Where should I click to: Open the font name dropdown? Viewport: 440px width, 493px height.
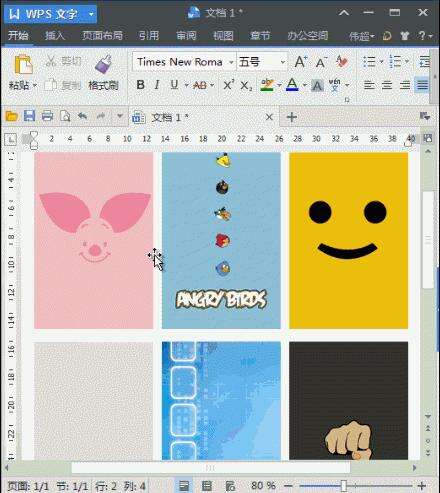tap(231, 62)
